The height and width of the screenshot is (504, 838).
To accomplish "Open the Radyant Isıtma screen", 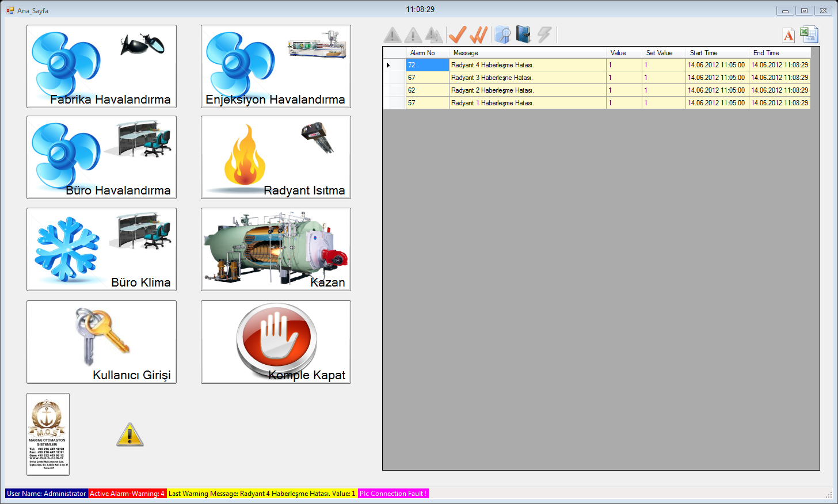I will pos(276,158).
